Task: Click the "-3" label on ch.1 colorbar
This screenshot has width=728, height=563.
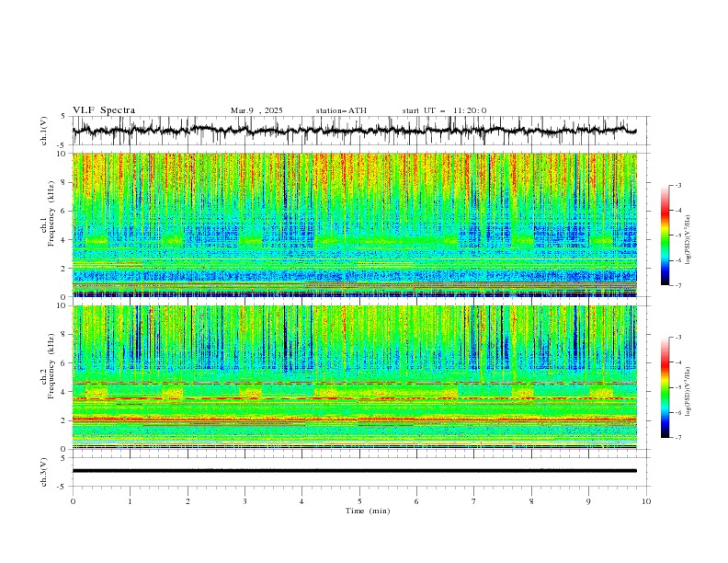Action: [678, 185]
